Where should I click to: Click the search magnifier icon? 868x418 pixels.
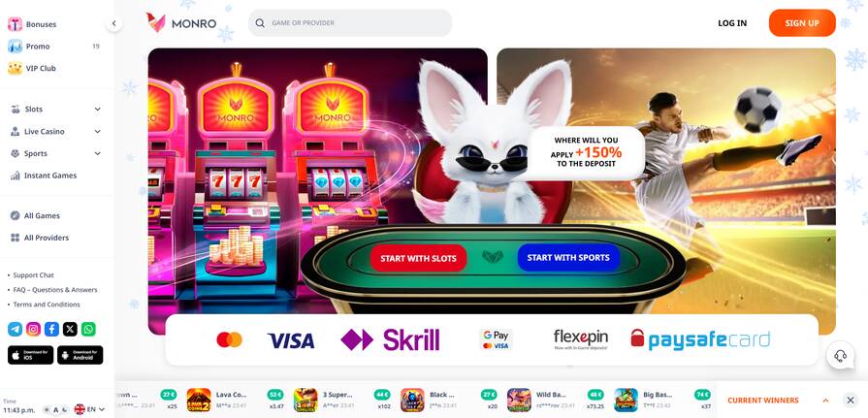tap(260, 23)
